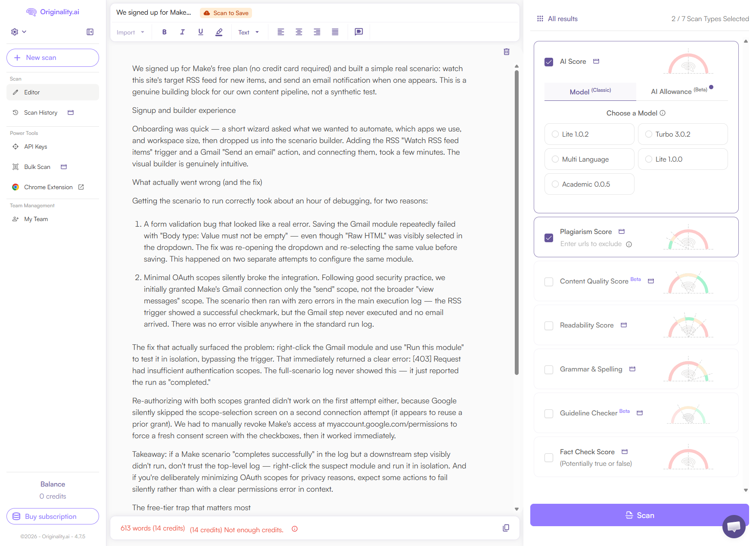Click the AI Score video icon
This screenshot has width=756, height=546.
[596, 61]
